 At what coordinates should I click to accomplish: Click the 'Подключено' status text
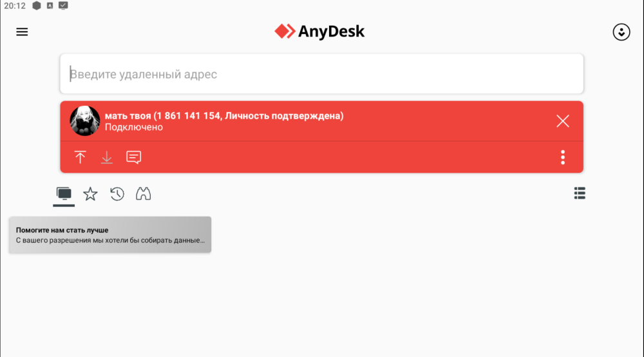[134, 128]
